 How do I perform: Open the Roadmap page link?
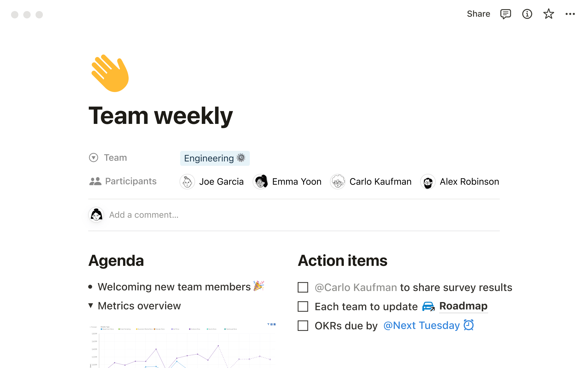point(463,306)
